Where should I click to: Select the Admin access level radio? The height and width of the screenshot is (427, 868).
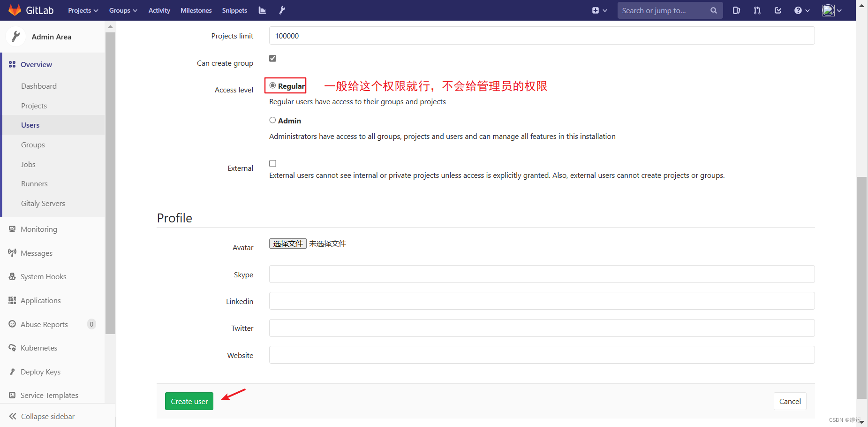tap(272, 120)
